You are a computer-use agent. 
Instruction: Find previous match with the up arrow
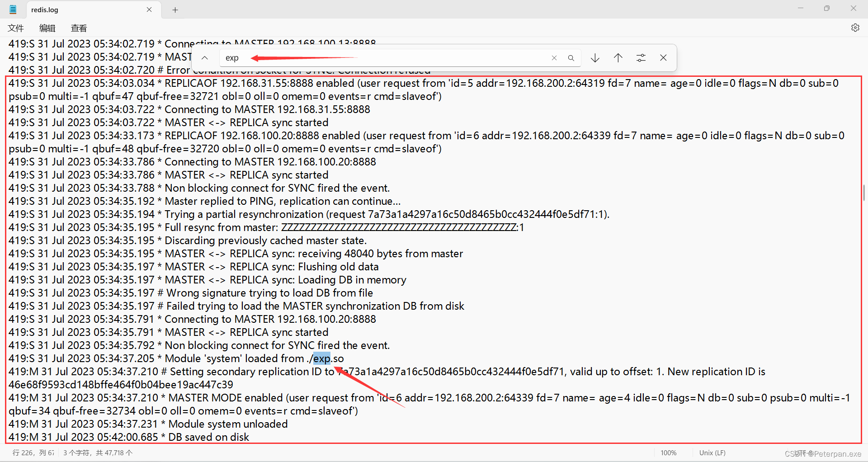618,58
